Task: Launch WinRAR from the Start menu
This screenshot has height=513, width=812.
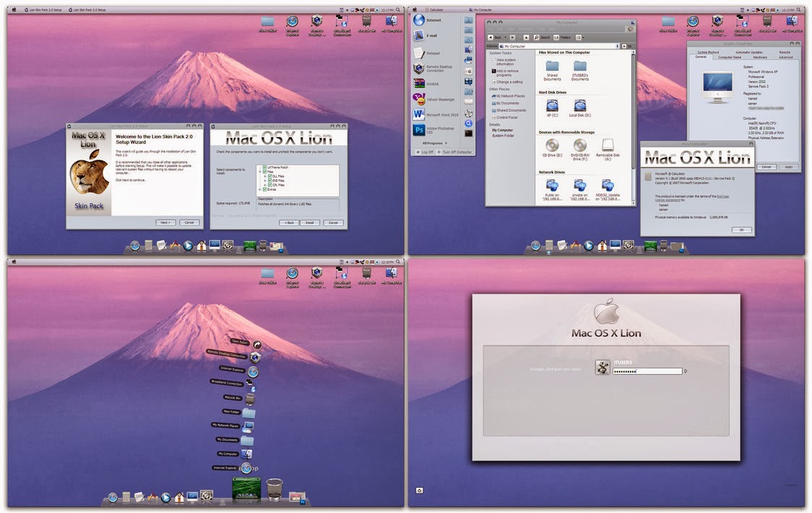Action: [x=426, y=83]
